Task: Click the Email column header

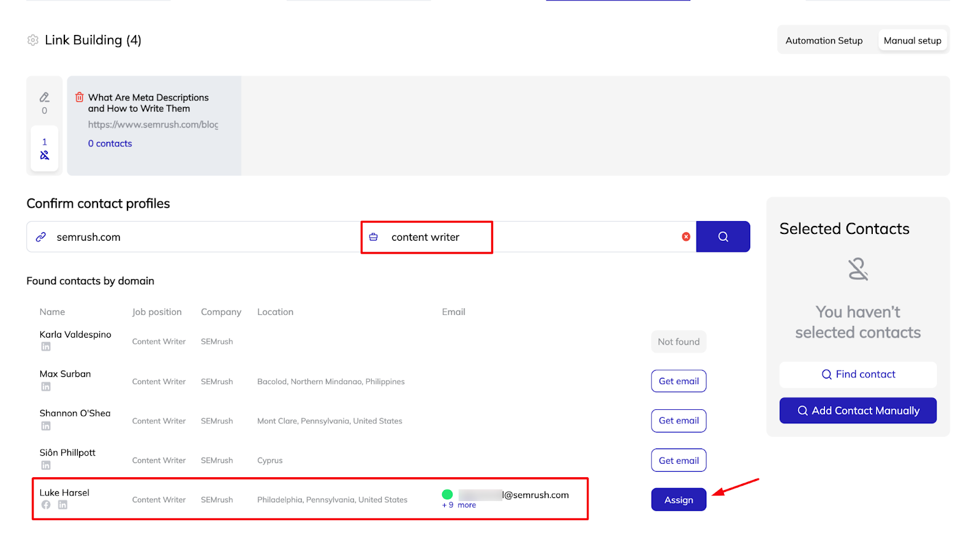Action: 454,312
